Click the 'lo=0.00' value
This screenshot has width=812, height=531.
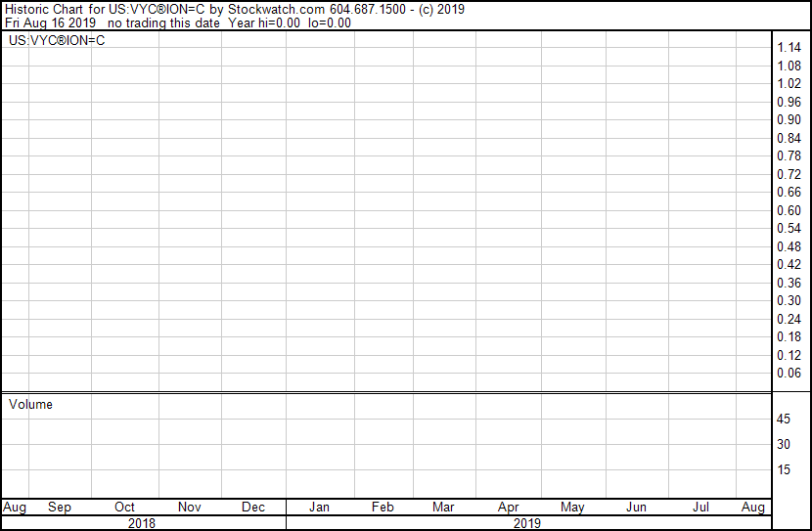click(330, 23)
